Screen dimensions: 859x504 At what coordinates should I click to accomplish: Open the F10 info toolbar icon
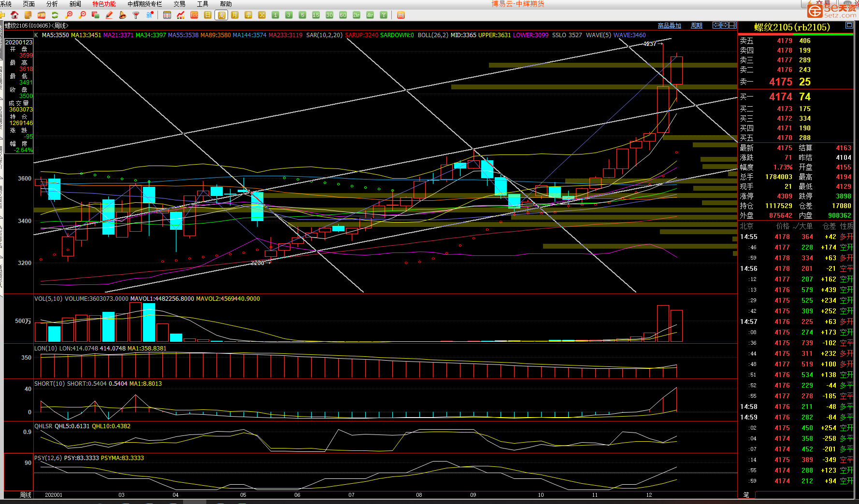point(42,15)
